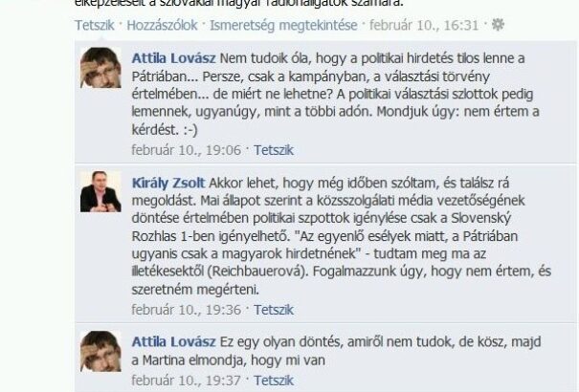This screenshot has width=579, height=392.
Task: Click Ismeretség megtekintése link
Action: [283, 26]
